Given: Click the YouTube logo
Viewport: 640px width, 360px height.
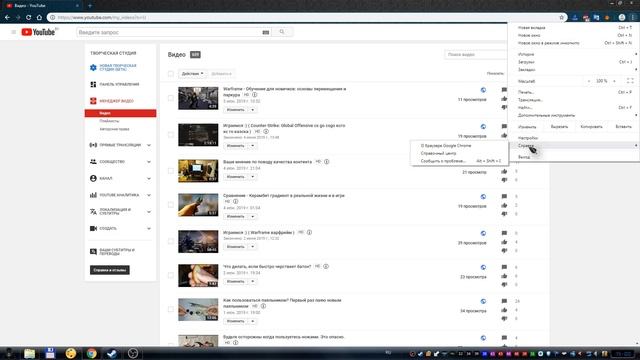Looking at the screenshot, I should click(38, 32).
